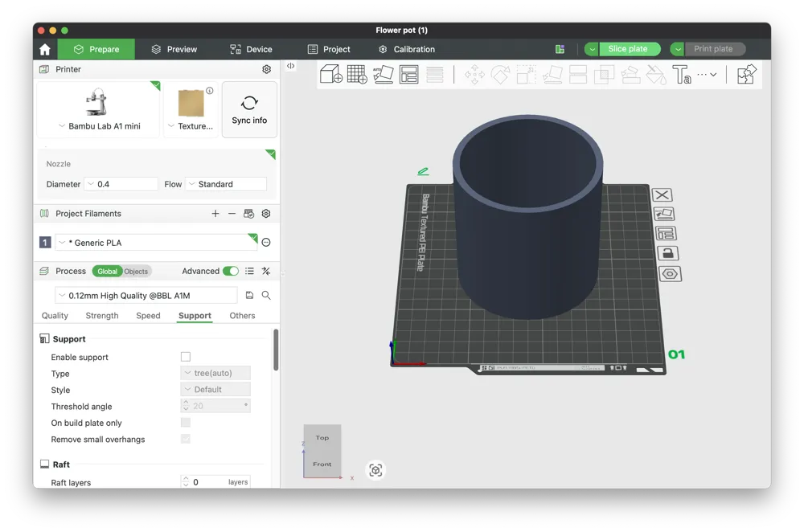The width and height of the screenshot is (804, 532).
Task: Open Project Filaments settings gear
Action: coord(266,214)
